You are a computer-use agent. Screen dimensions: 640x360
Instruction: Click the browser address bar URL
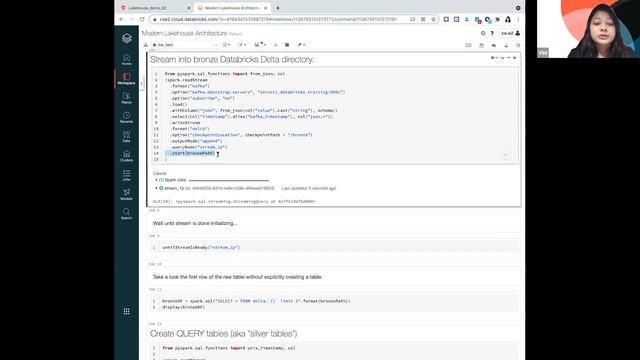tap(278, 19)
